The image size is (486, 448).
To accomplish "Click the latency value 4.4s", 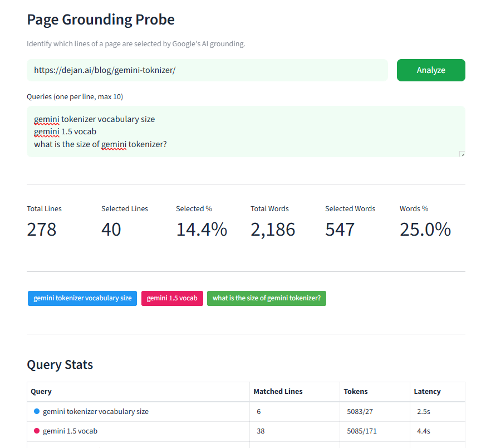I will 424,431.
